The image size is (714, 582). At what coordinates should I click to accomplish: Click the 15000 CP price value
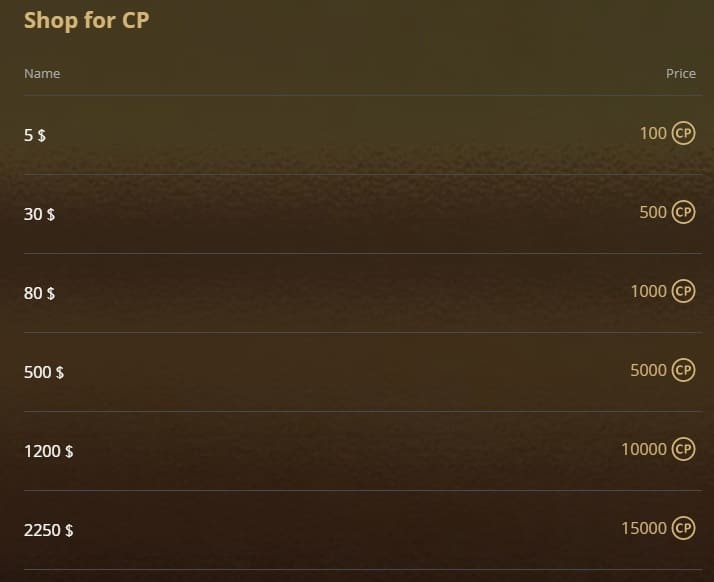click(644, 528)
